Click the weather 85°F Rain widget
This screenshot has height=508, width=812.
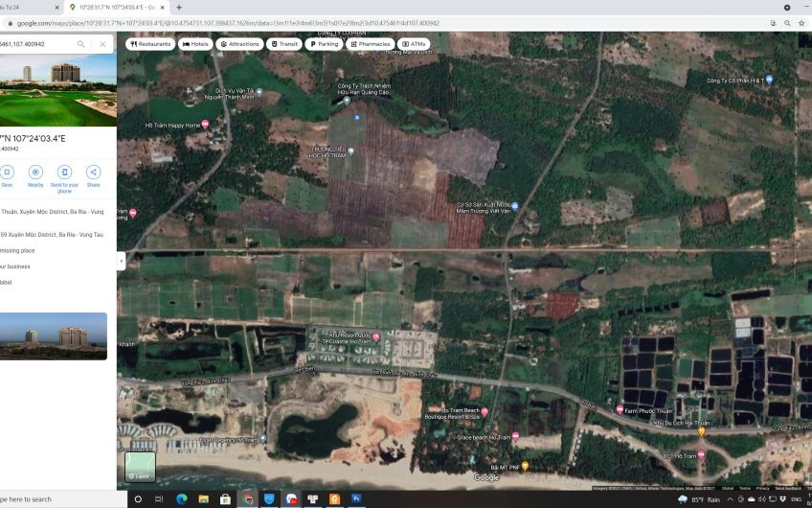point(699,499)
